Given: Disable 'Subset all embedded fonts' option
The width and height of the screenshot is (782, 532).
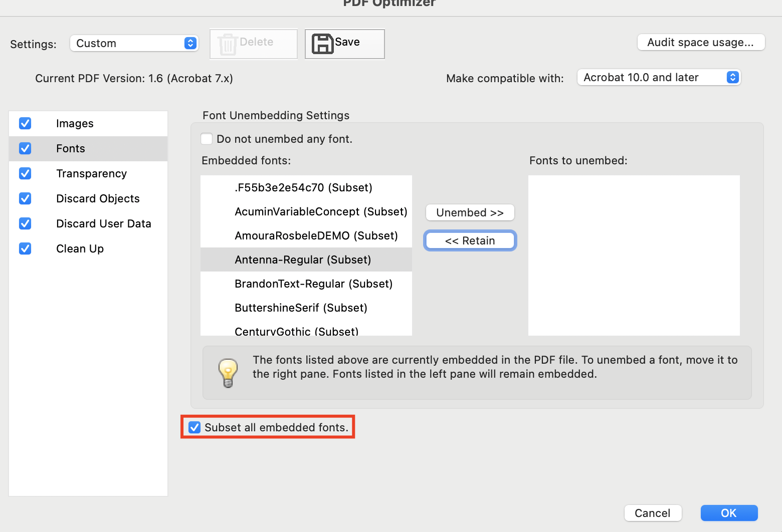Looking at the screenshot, I should [194, 427].
